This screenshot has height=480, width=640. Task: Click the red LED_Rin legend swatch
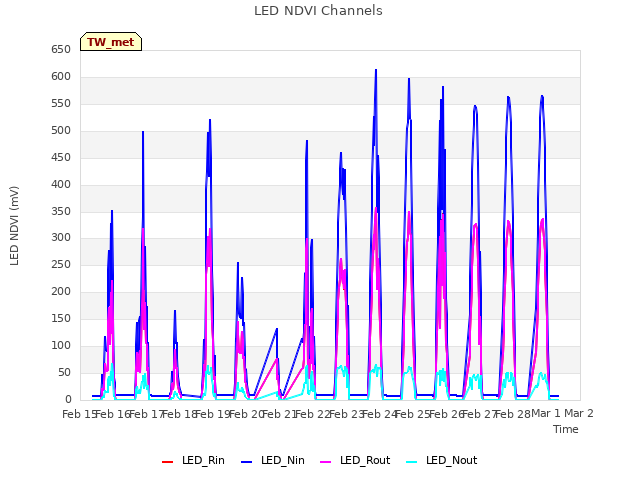(167, 462)
